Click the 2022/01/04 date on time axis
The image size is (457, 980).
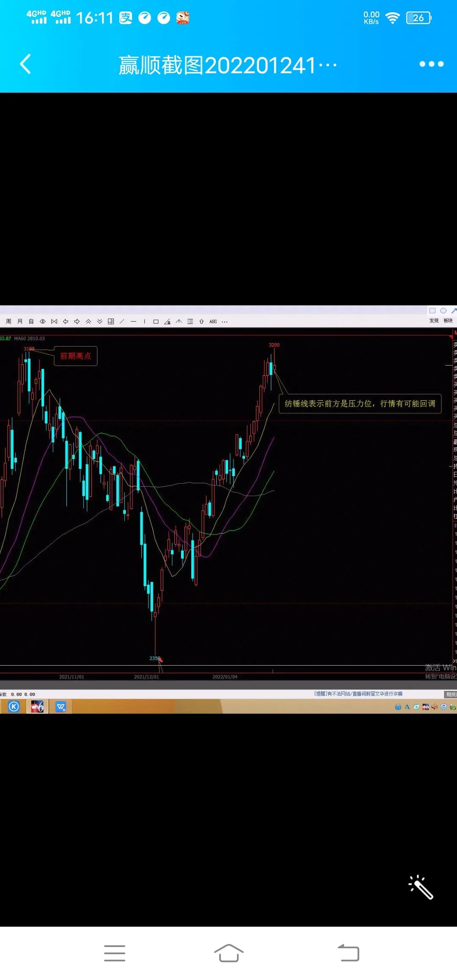coord(225,677)
